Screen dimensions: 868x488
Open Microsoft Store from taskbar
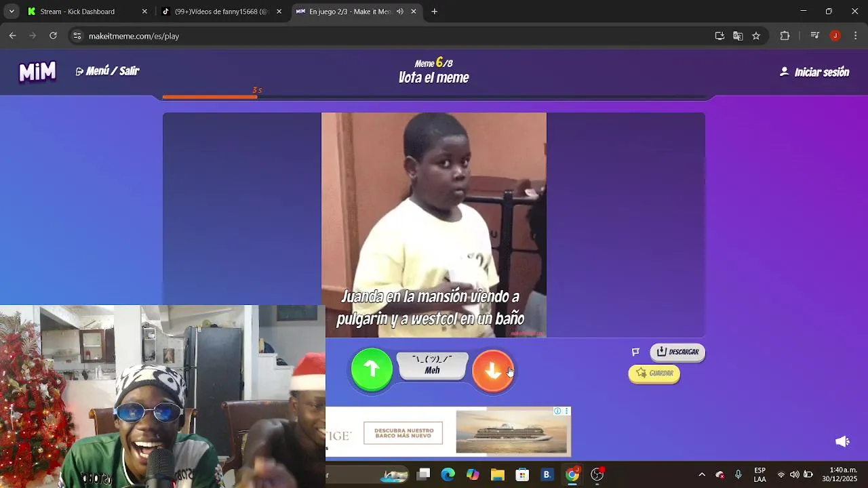pyautogui.click(x=522, y=474)
